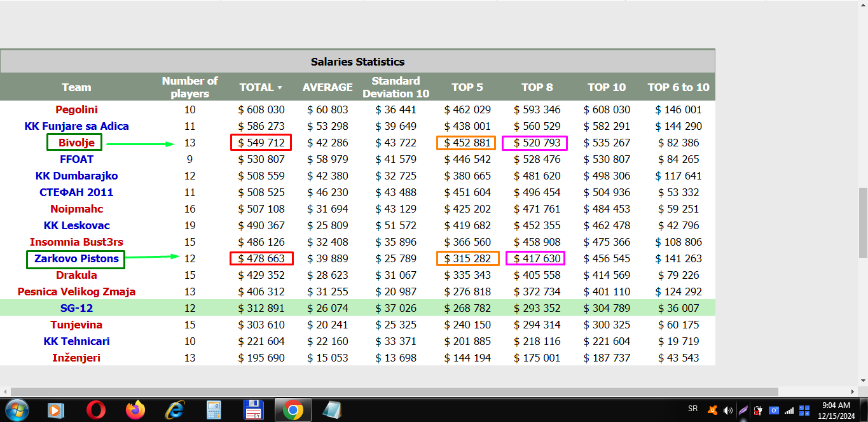Open the Pegolini team link
This screenshot has width=868, height=422.
[x=76, y=109]
